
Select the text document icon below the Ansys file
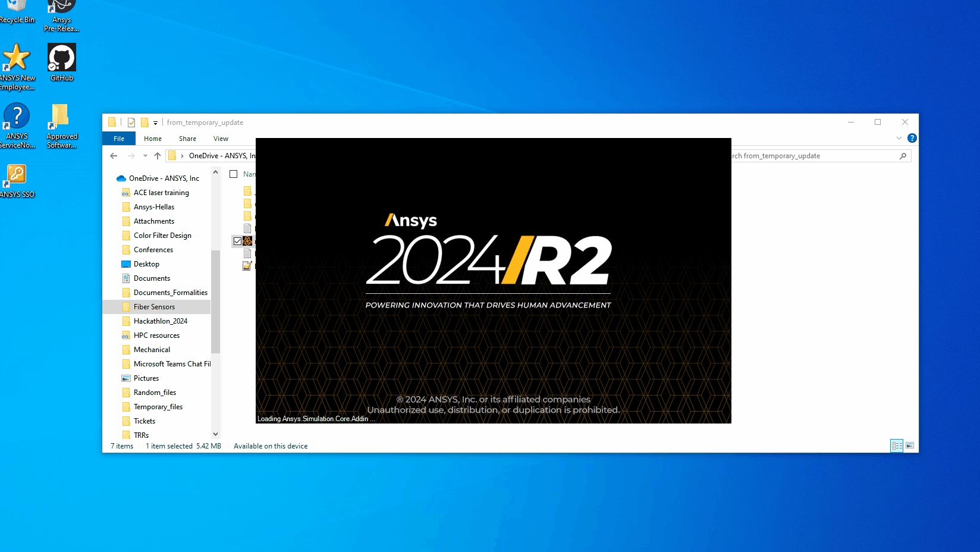(247, 253)
